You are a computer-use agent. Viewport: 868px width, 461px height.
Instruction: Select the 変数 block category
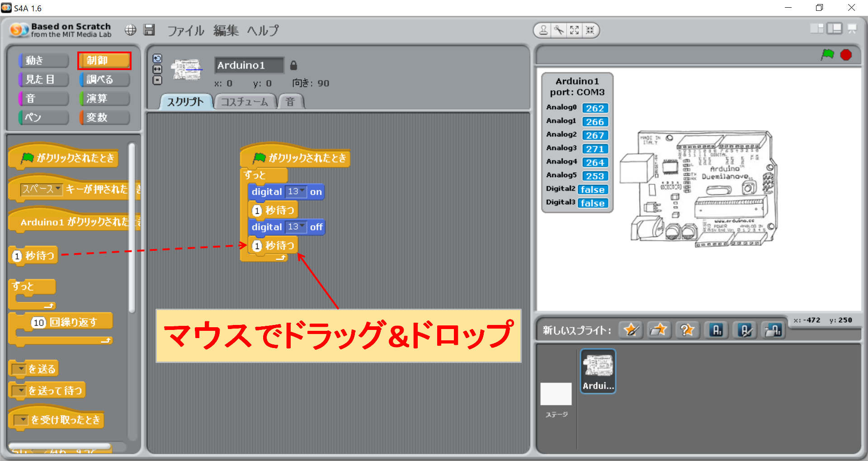click(104, 118)
